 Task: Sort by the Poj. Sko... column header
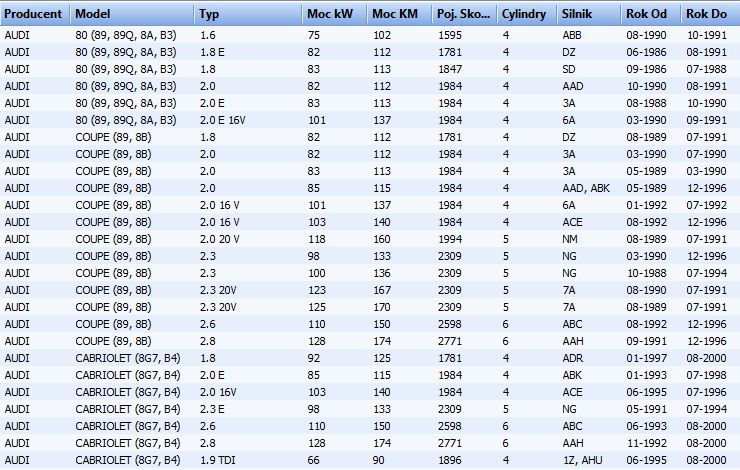464,14
